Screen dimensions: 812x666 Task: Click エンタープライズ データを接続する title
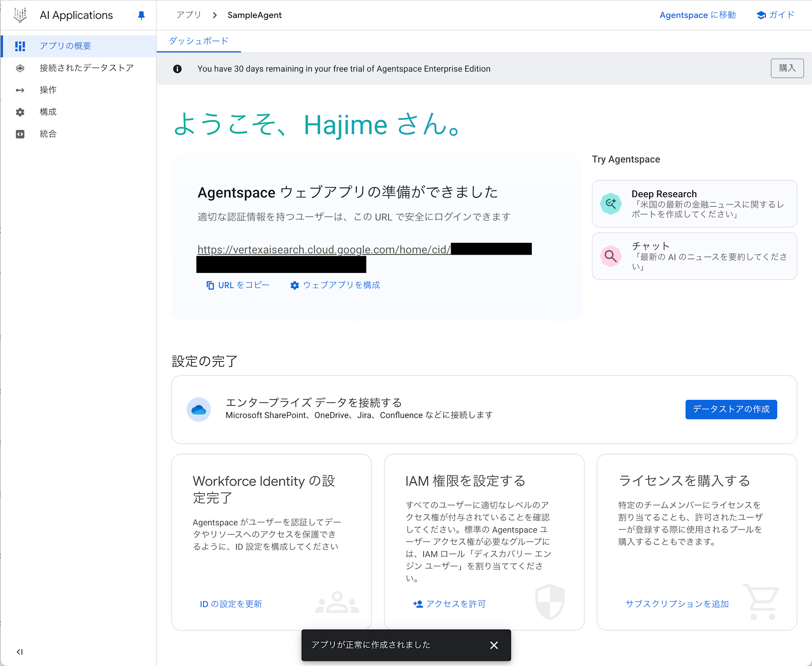(x=314, y=402)
